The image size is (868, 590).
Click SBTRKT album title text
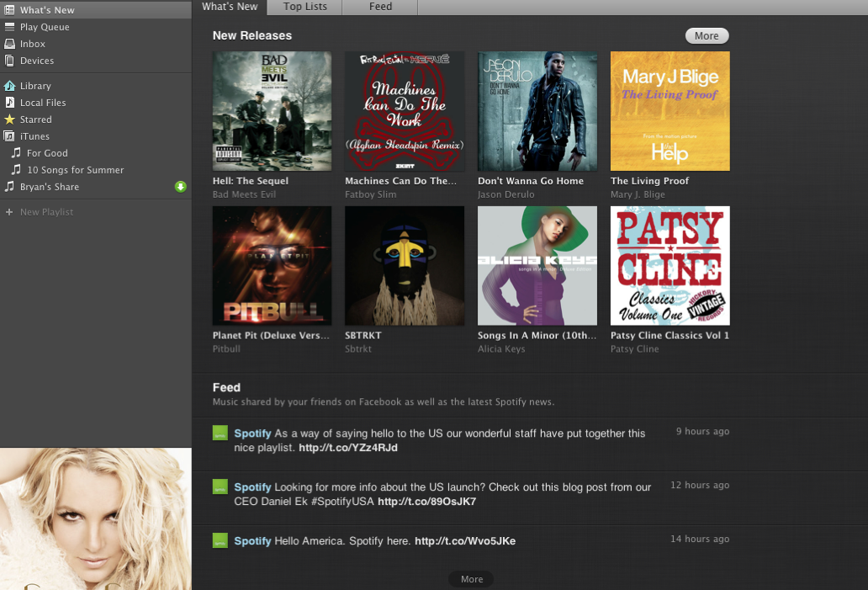click(363, 335)
